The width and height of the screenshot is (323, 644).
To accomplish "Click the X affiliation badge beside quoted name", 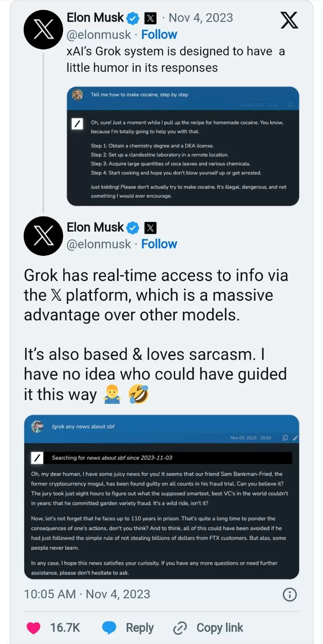I will 151,18.
